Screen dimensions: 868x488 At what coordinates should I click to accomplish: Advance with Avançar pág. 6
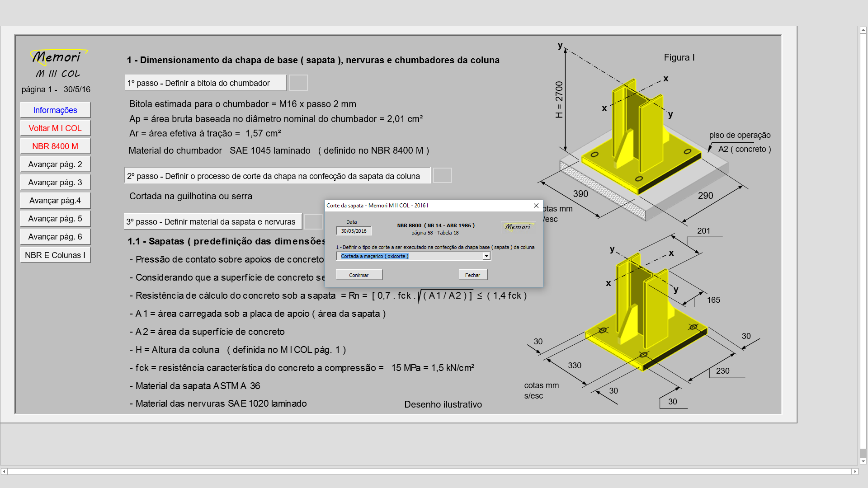(55, 237)
